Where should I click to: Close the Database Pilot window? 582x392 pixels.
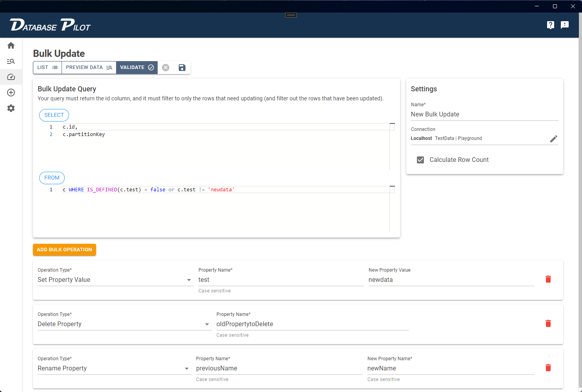573,6
